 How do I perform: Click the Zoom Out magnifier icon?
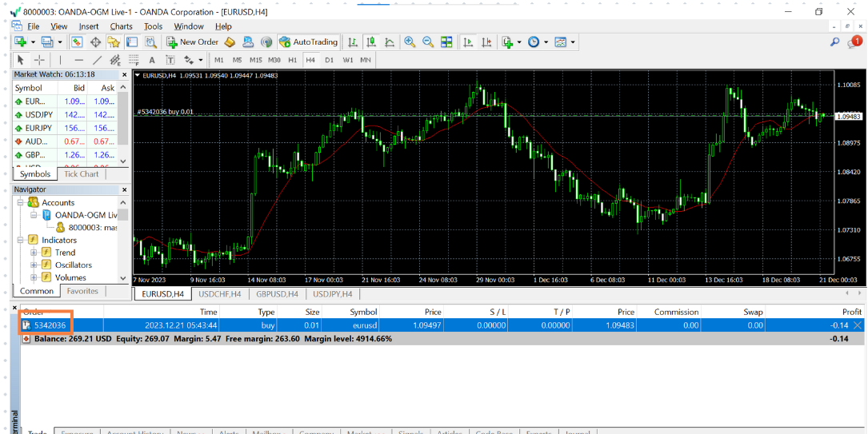point(428,42)
